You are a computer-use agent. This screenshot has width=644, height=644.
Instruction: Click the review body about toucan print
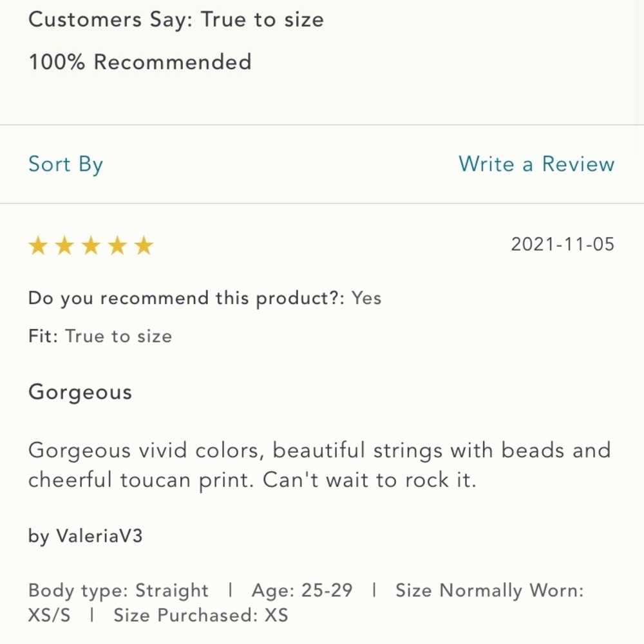319,465
